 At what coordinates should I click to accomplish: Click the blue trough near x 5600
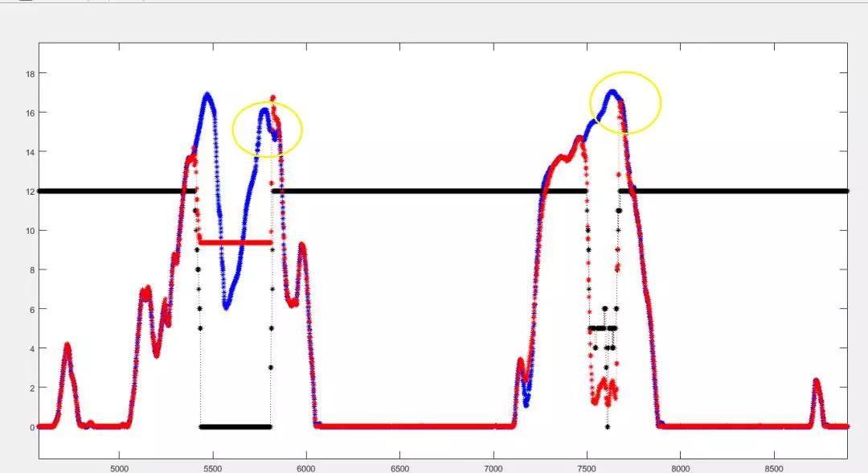click(x=227, y=306)
